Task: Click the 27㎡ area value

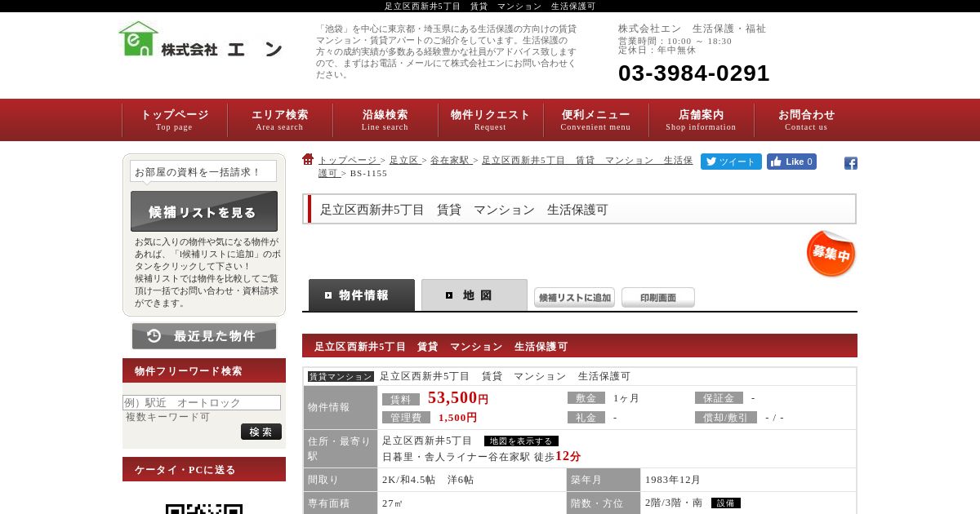Action: [x=392, y=503]
